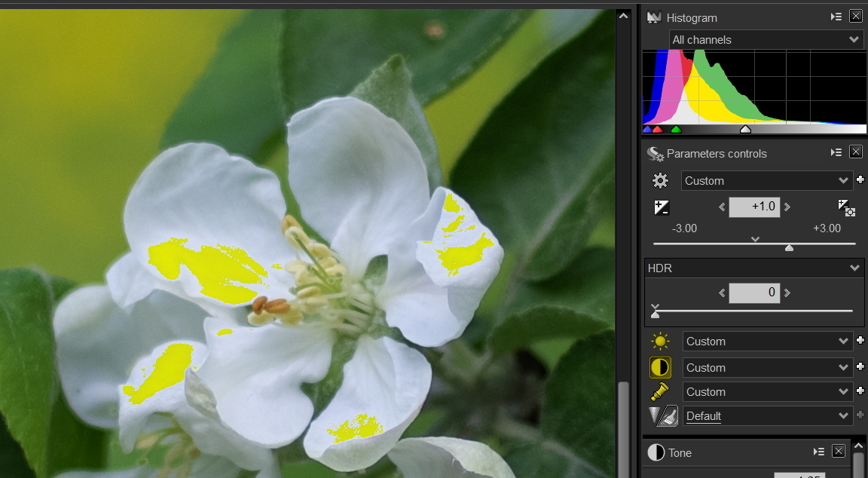Click the +1.0 exposure value field
Image resolution: width=868 pixels, height=478 pixels.
point(754,207)
